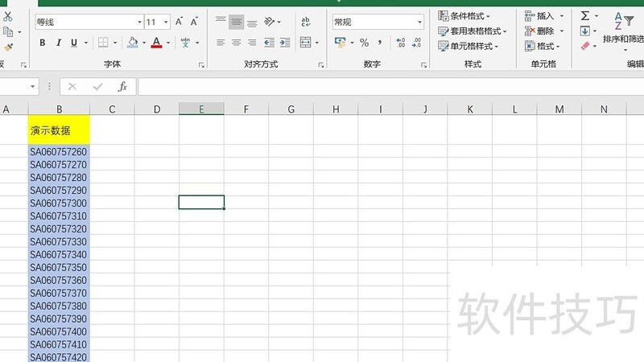This screenshot has height=362, width=644.
Task: Select the Format Painter brush
Action: pos(8,47)
